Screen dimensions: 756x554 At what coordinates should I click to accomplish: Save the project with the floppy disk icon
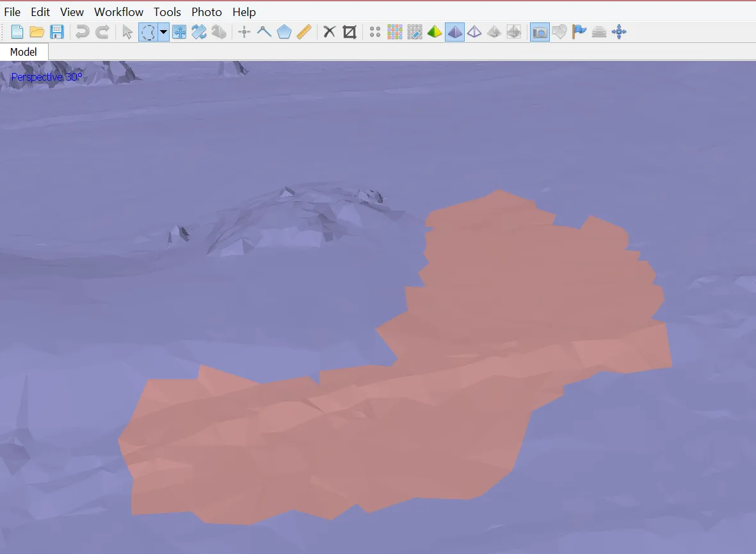[x=57, y=32]
